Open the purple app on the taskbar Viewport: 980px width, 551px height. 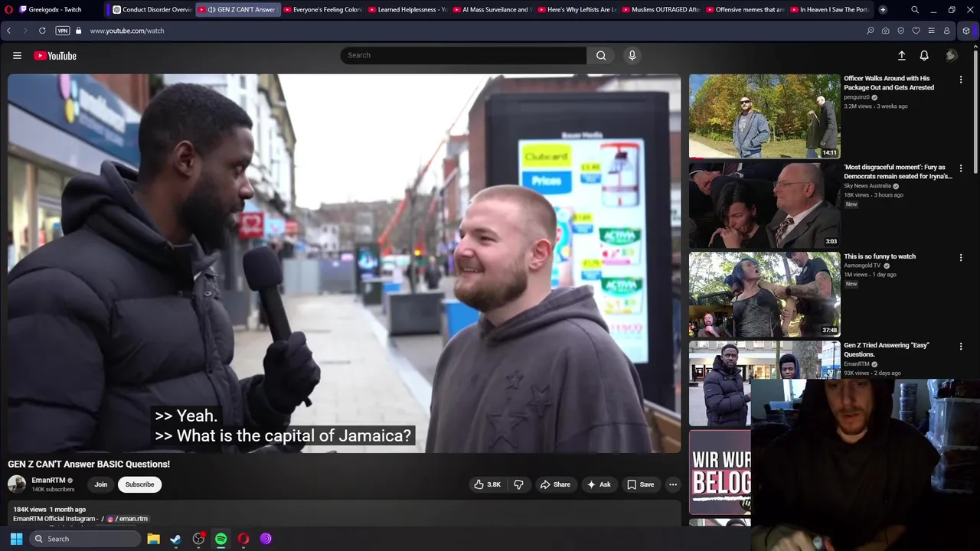(x=266, y=539)
